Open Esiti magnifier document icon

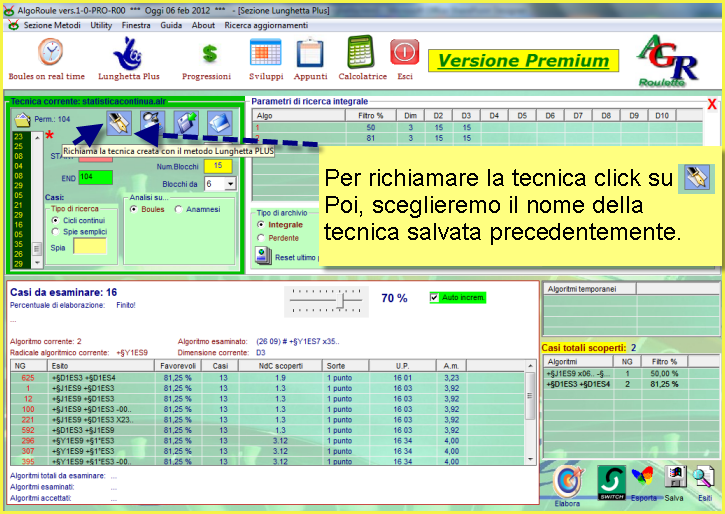703,477
